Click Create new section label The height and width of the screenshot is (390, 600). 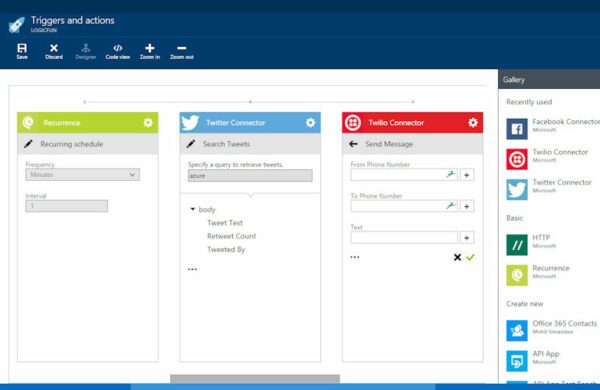(x=525, y=304)
